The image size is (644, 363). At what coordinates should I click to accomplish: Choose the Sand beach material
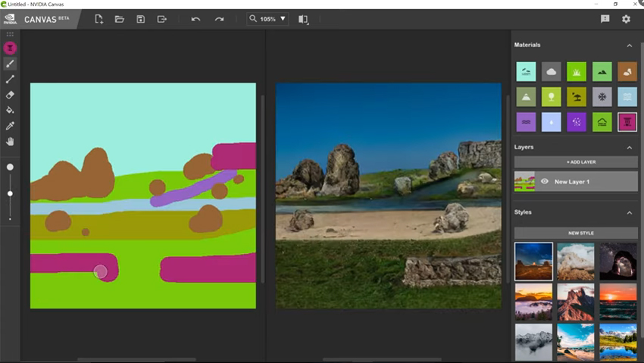tap(577, 97)
